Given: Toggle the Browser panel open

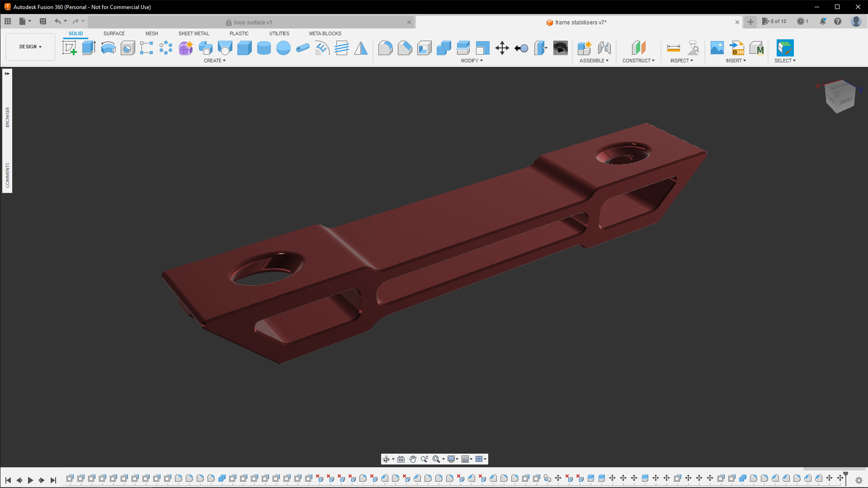Looking at the screenshot, I should pos(7,117).
